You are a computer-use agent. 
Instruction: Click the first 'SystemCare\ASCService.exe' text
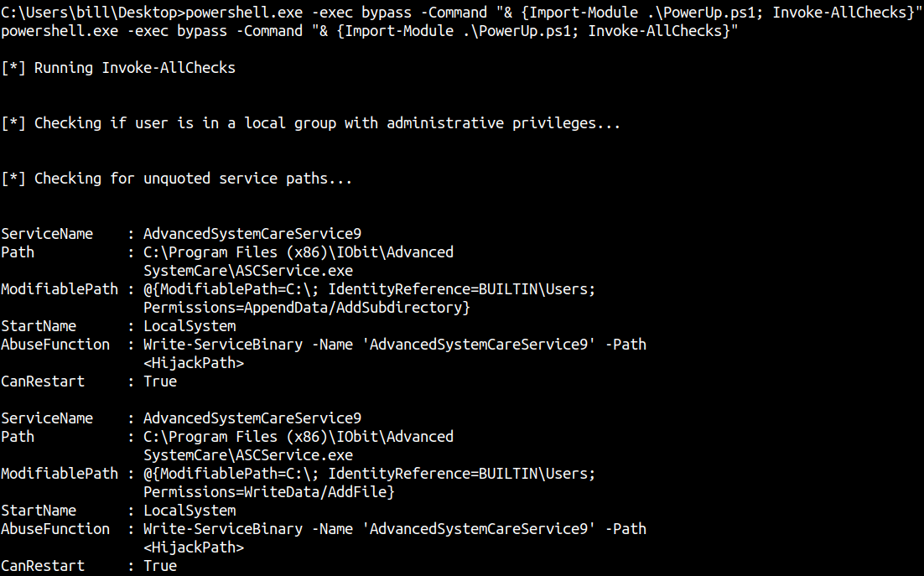(x=248, y=271)
